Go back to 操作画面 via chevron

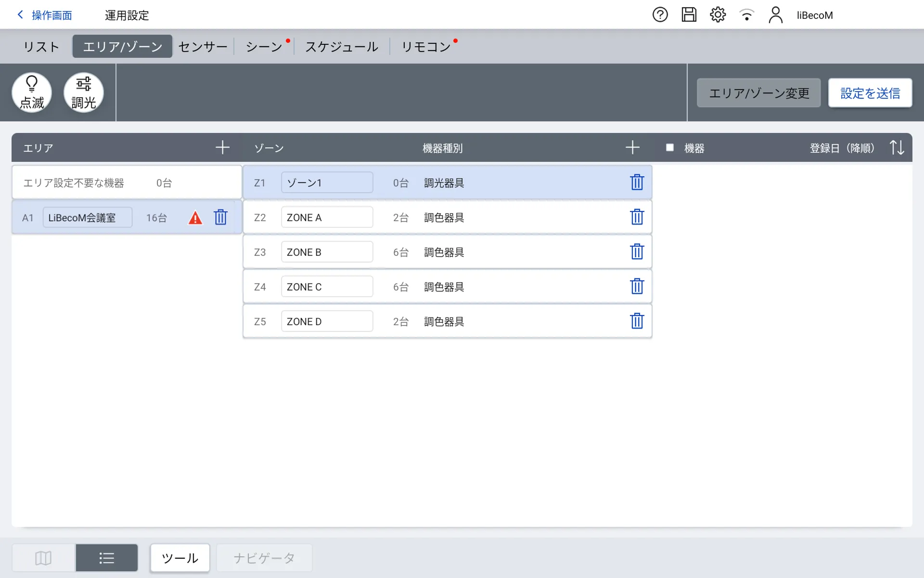point(20,15)
